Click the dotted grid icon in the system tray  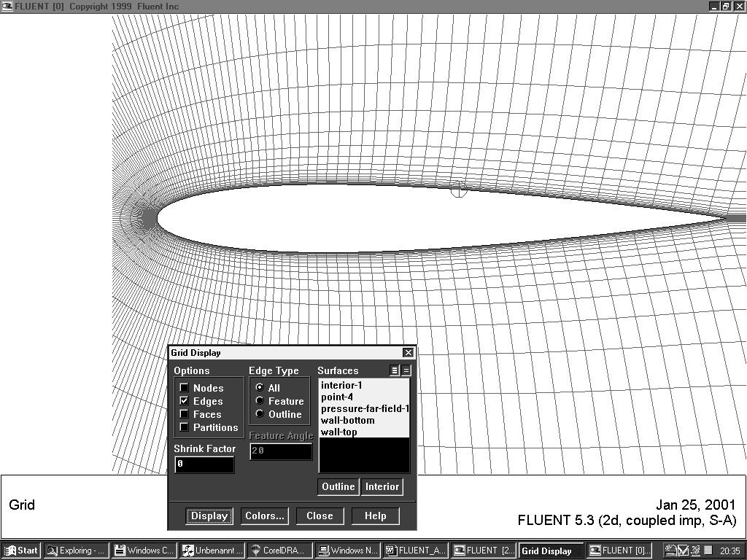pos(708,550)
